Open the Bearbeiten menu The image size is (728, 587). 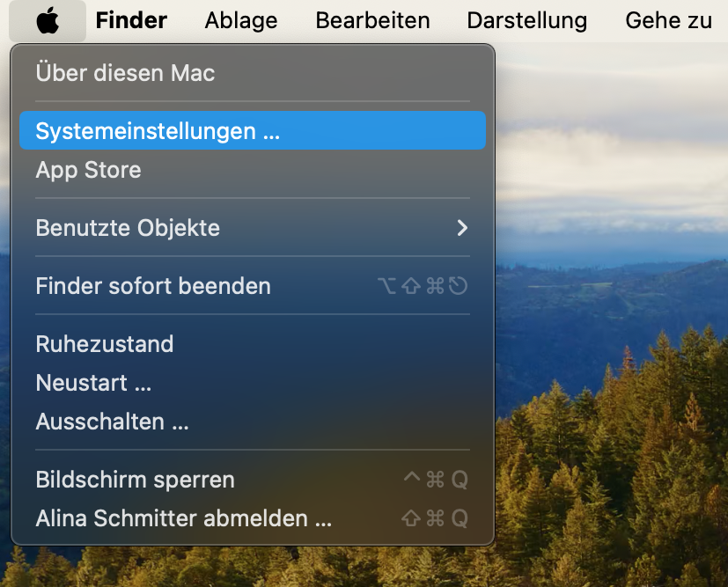click(x=372, y=20)
